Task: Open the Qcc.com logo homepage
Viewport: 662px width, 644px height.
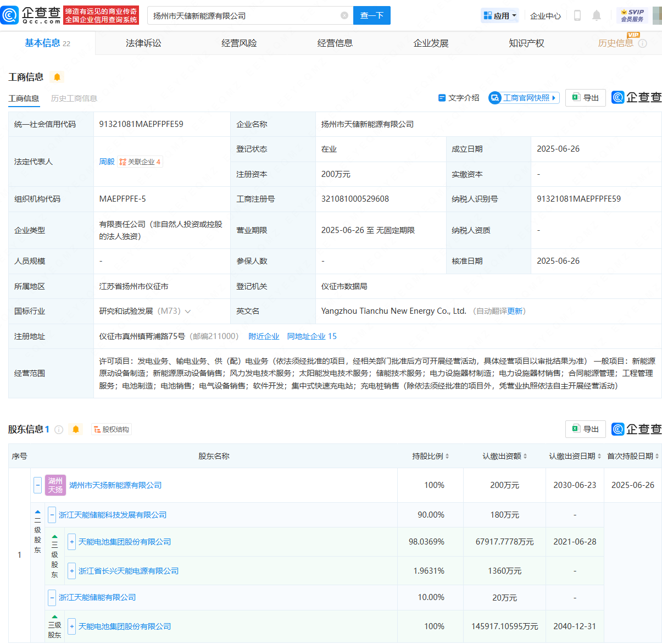Action: coord(31,15)
